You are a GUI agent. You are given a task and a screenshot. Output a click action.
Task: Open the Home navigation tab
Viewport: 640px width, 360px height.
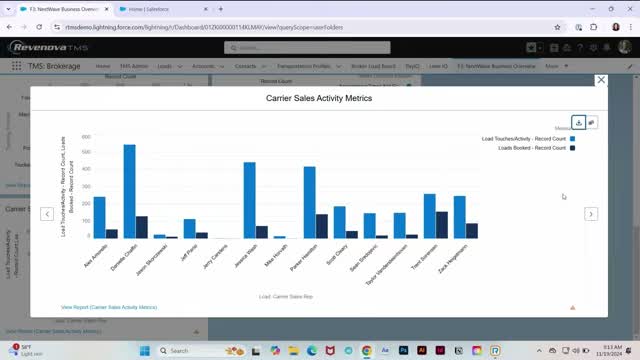(103, 66)
